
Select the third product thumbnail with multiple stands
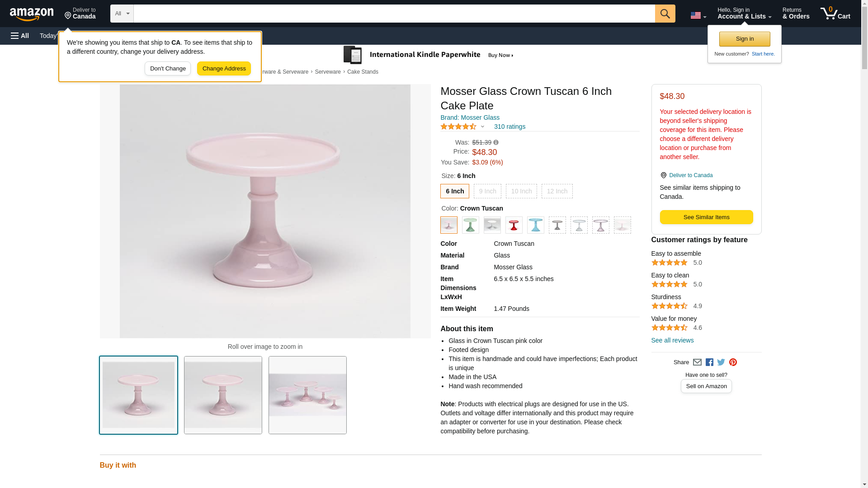[307, 395]
